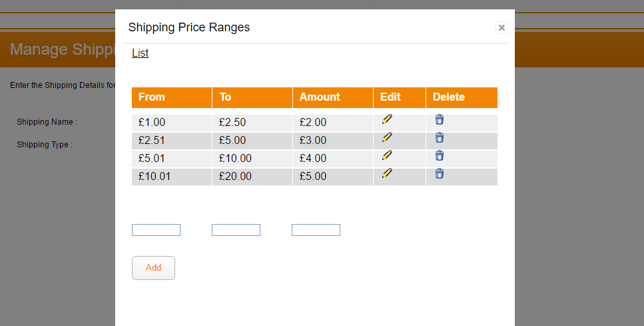This screenshot has width=644, height=326.
Task: Focus the new From value input
Action: pos(156,230)
